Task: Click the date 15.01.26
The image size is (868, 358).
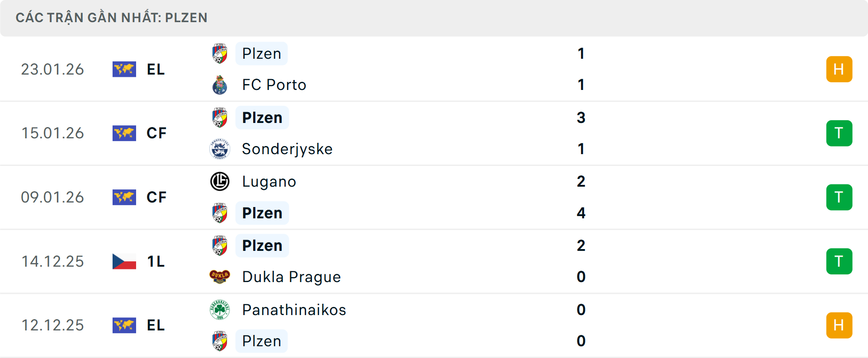Action: point(52,133)
